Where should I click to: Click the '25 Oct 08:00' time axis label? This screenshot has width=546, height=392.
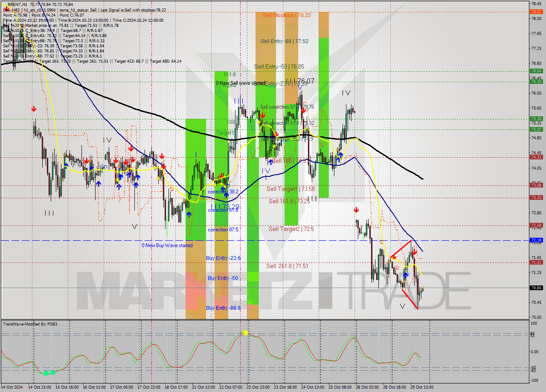click(339, 387)
